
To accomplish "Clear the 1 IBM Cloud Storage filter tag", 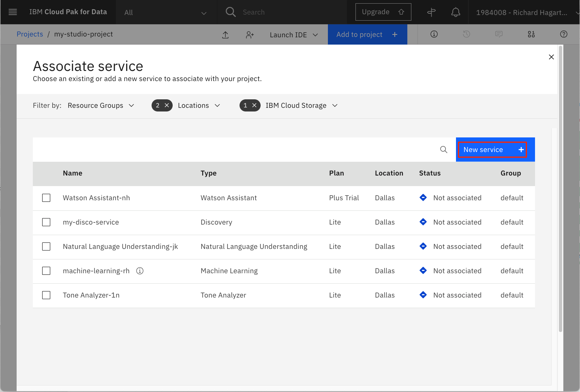I will click(x=254, y=105).
